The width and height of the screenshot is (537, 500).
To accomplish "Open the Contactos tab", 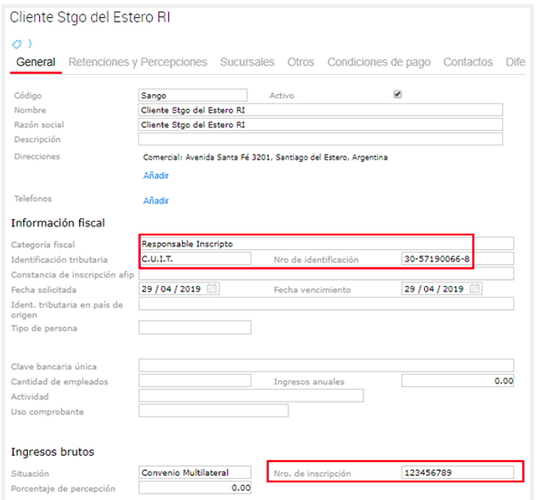I will click(468, 62).
